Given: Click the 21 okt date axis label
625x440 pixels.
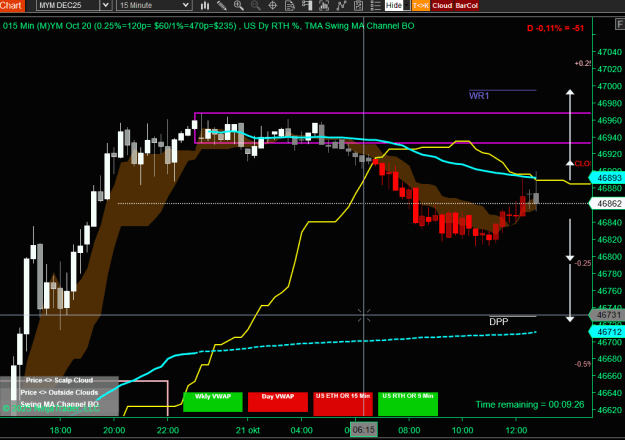Looking at the screenshot, I should coord(248,430).
